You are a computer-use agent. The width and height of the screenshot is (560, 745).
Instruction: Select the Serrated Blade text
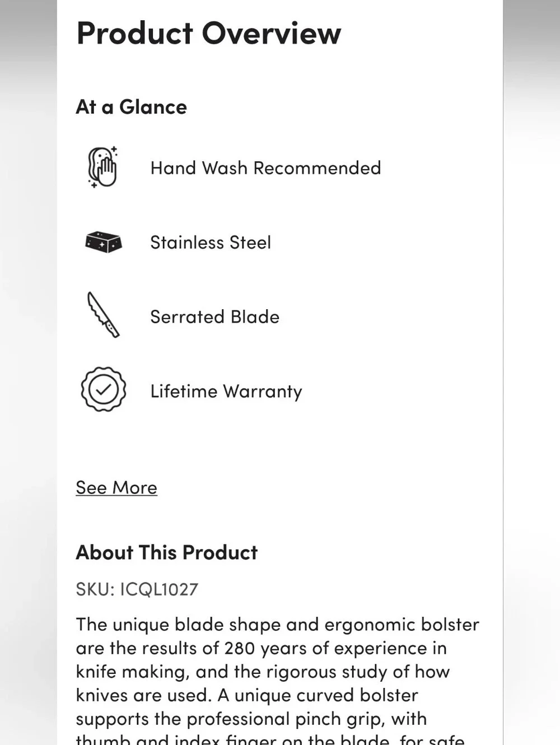point(214,316)
